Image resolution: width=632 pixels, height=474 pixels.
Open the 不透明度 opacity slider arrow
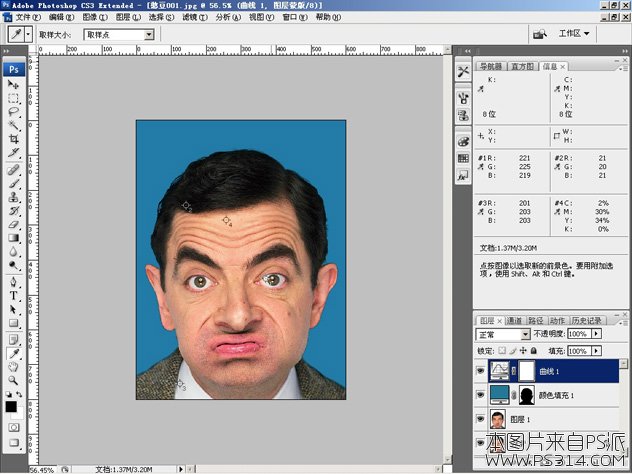597,334
